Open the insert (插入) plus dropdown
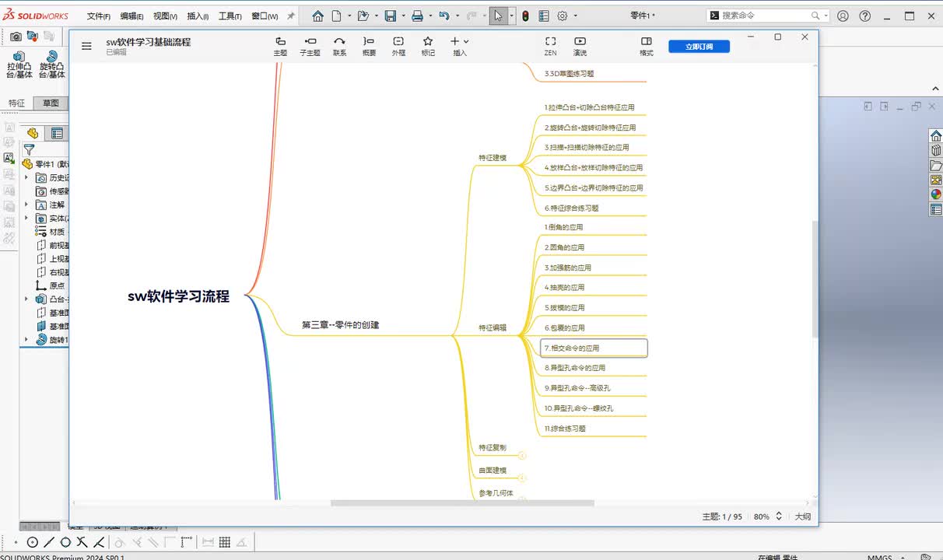This screenshot has width=943, height=560. pyautogui.click(x=460, y=47)
